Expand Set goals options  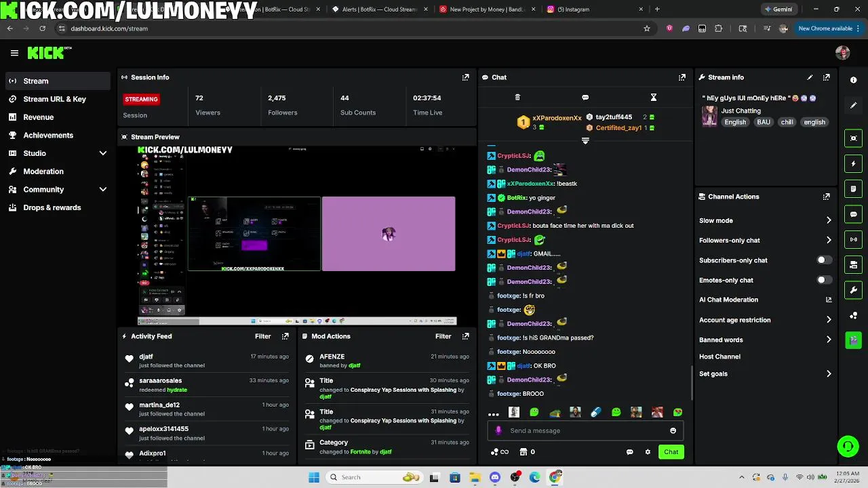click(829, 373)
